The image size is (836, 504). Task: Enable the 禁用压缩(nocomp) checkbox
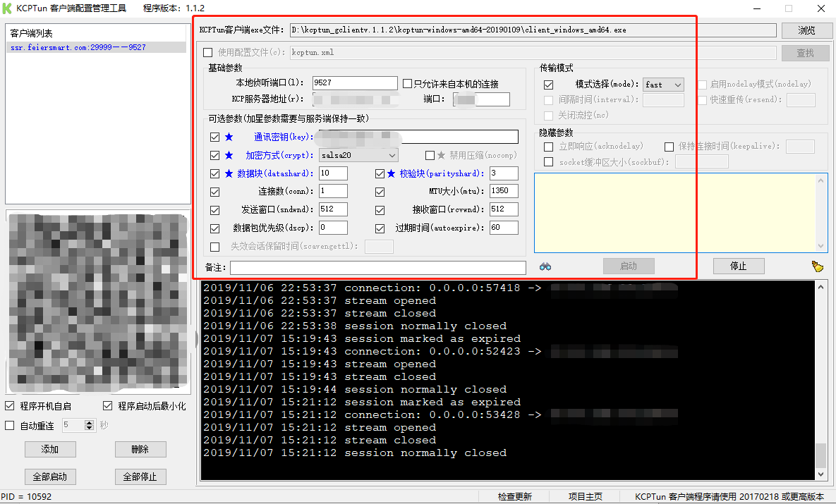(431, 154)
